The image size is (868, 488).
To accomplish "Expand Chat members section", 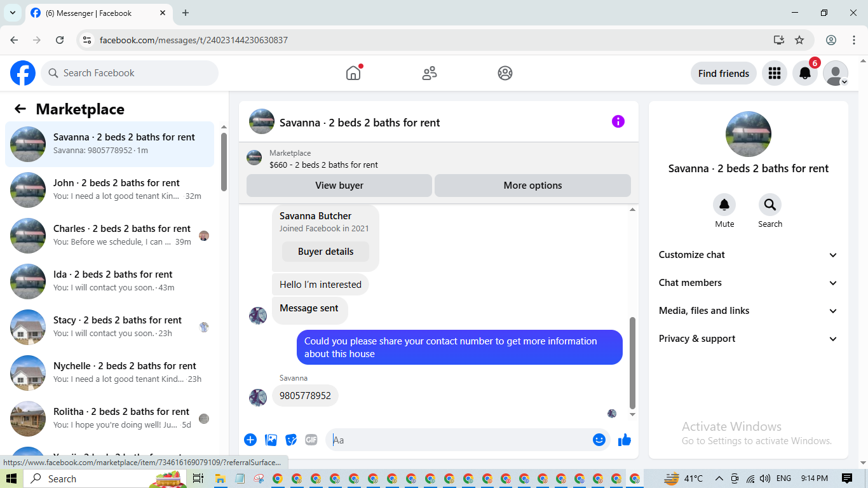I will coord(749,283).
